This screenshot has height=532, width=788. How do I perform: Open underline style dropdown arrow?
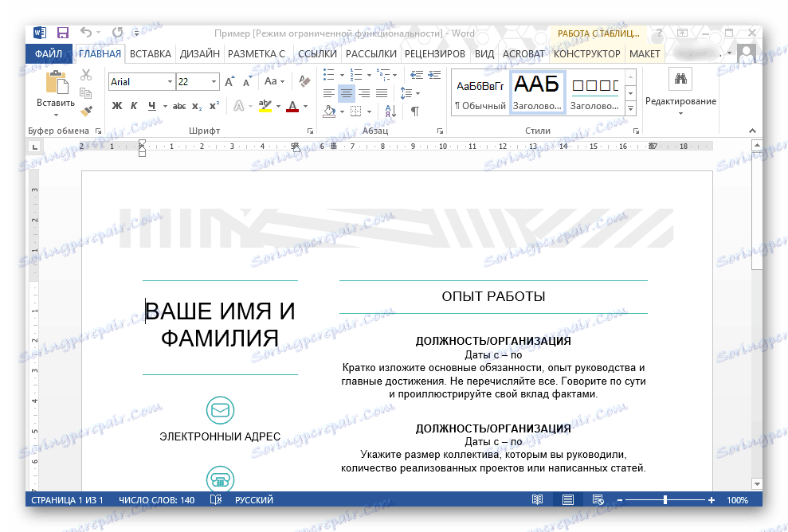coord(165,106)
